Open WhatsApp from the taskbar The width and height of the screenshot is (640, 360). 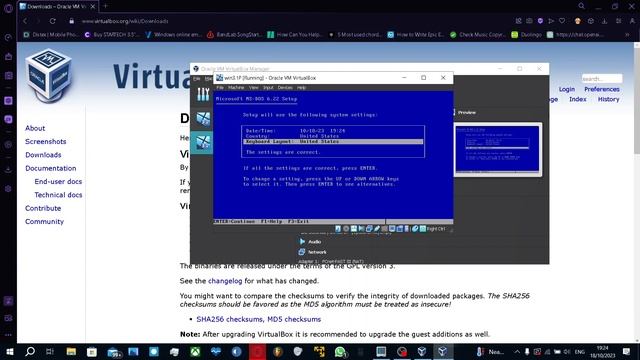340,351
